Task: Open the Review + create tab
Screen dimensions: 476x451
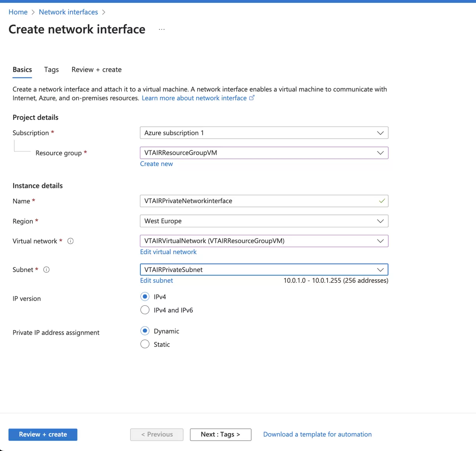Action: pos(96,69)
